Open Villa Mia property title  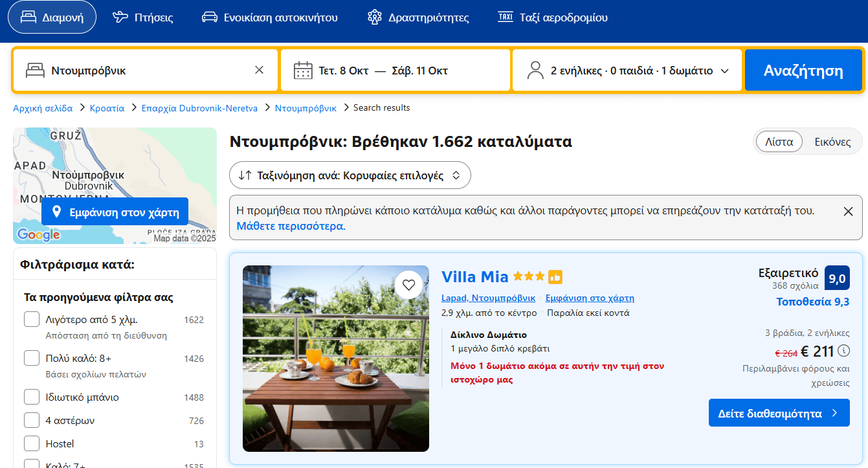[x=475, y=277]
